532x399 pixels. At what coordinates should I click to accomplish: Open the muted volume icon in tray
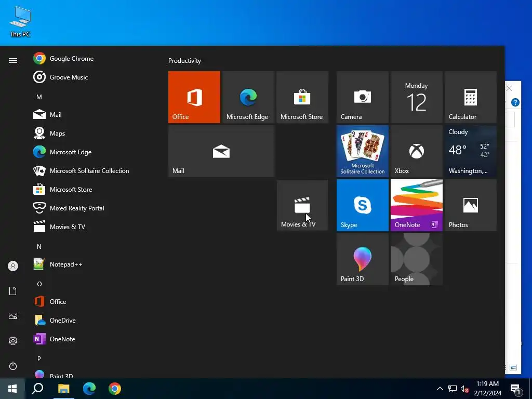tap(464, 389)
